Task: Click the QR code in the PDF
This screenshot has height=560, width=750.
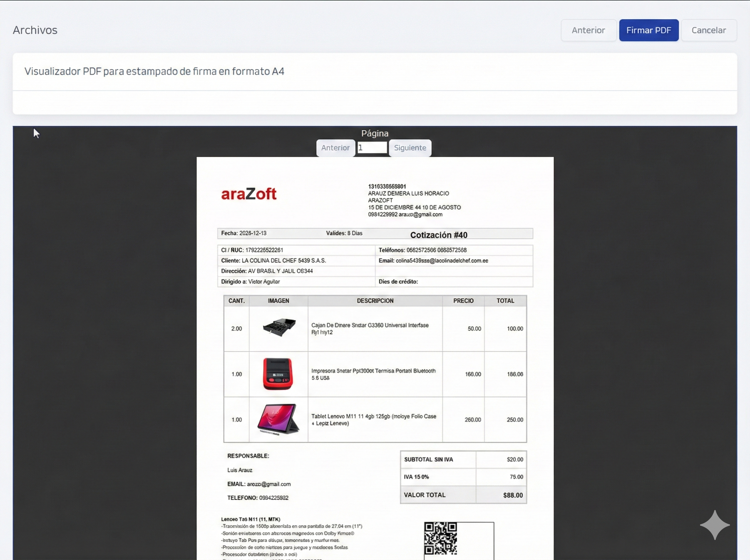Action: pyautogui.click(x=441, y=538)
